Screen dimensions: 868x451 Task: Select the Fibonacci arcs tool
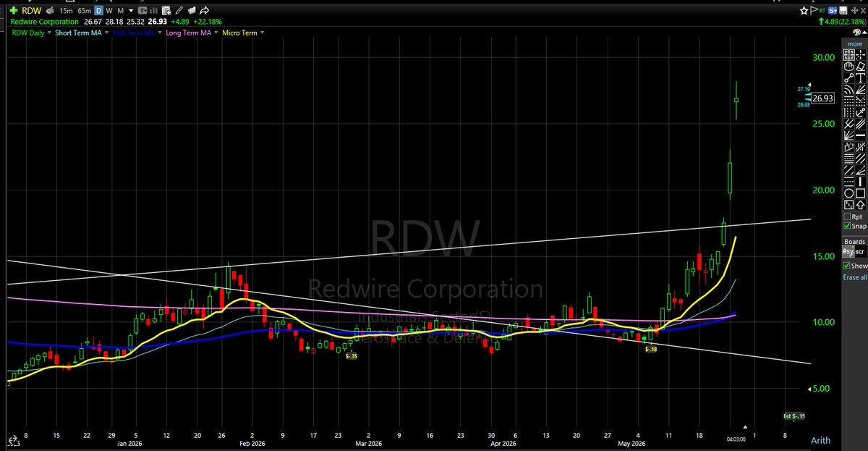[x=849, y=90]
